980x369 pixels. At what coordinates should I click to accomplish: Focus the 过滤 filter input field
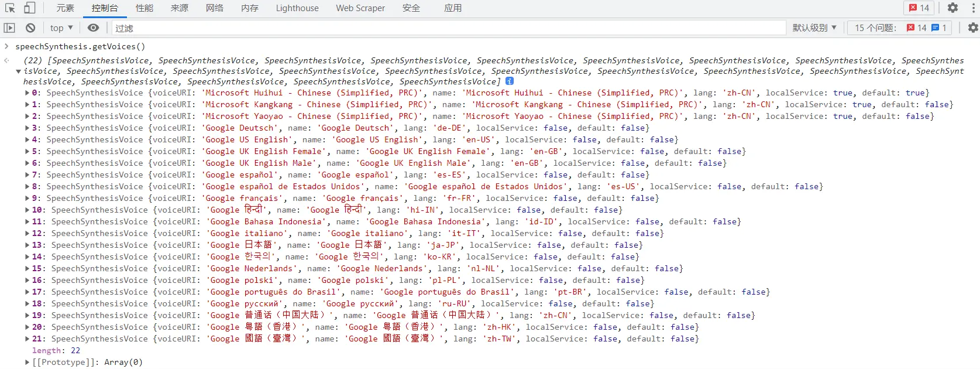click(448, 28)
